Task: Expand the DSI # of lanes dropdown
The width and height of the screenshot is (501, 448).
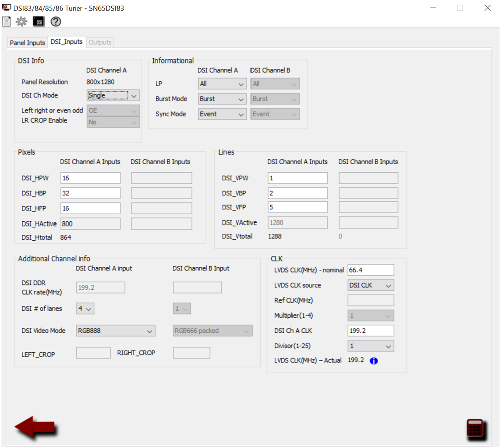Action: click(85, 308)
